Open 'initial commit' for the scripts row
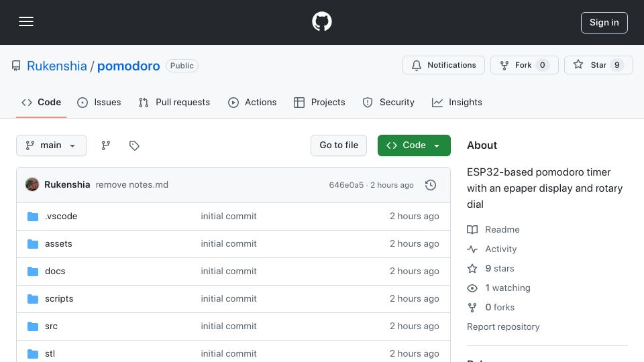Viewport: 644px width, 362px height. (x=229, y=299)
